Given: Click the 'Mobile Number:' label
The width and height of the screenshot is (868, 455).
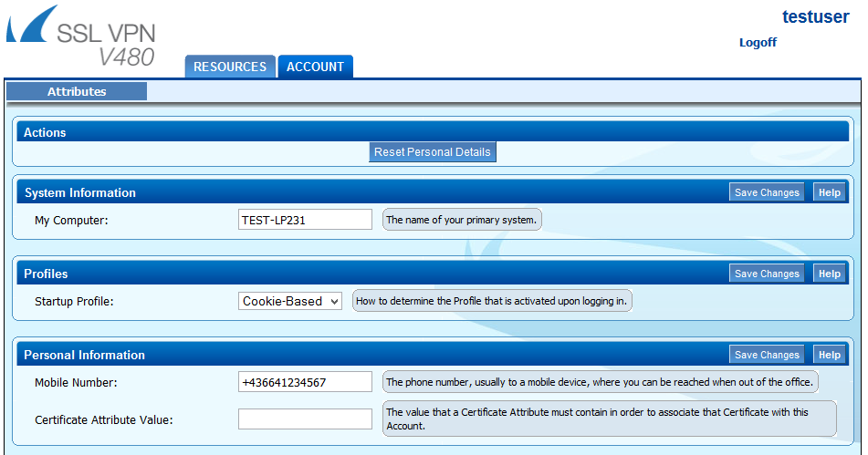Looking at the screenshot, I should pyautogui.click(x=76, y=383).
